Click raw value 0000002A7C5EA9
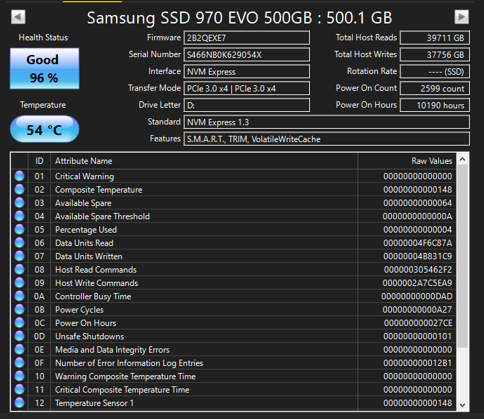 pyautogui.click(x=417, y=283)
